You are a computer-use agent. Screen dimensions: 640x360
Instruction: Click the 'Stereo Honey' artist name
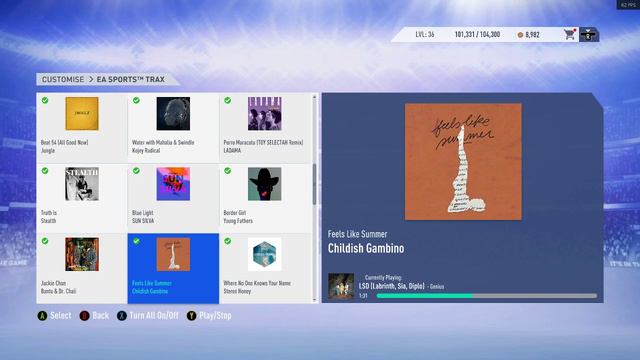coord(237,291)
